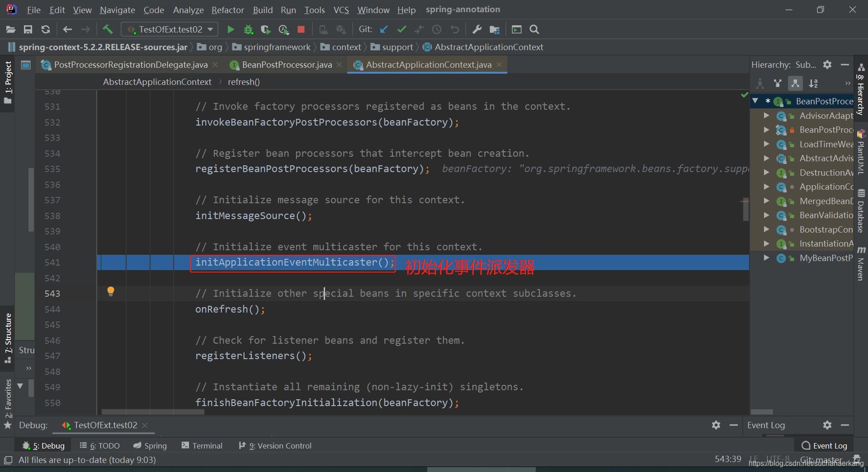868x472 pixels.
Task: Open 6: TODO tool window
Action: pos(99,446)
